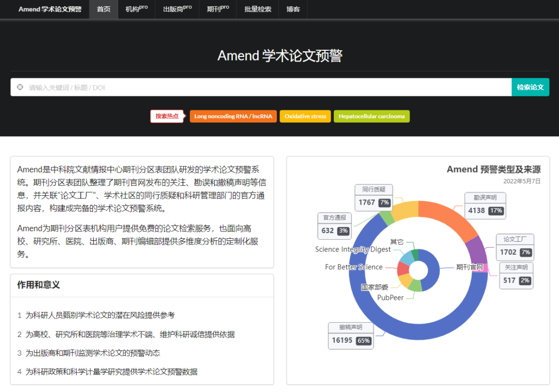
Task: Select the 勘误声明 4138 chart label
Action: pyautogui.click(x=484, y=206)
